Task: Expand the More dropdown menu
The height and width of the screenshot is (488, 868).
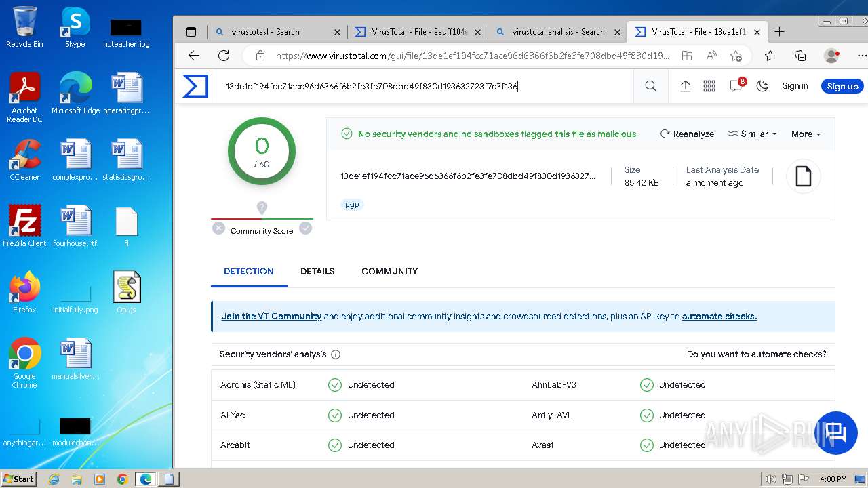Action: tap(806, 134)
